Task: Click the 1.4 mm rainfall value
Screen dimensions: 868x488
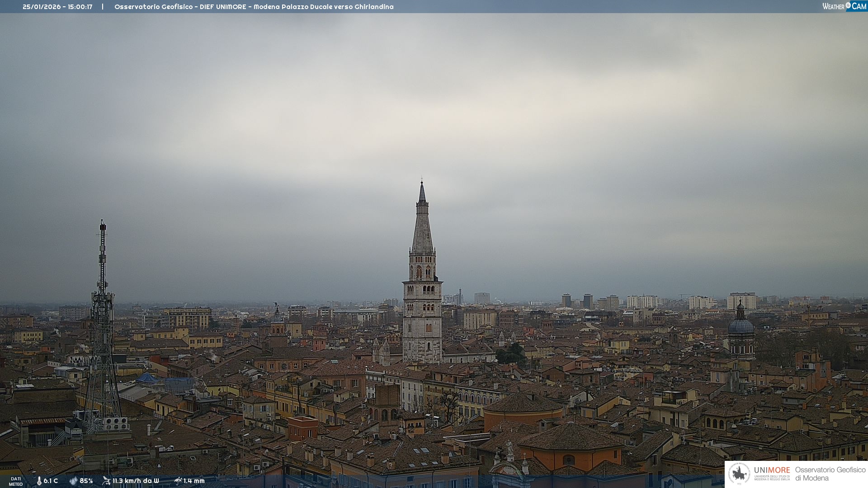Action: pyautogui.click(x=194, y=481)
